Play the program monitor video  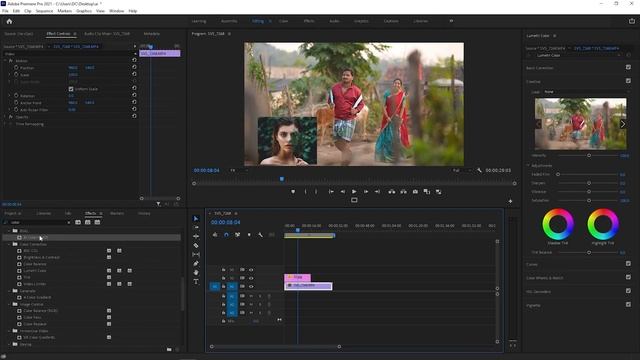(354, 191)
